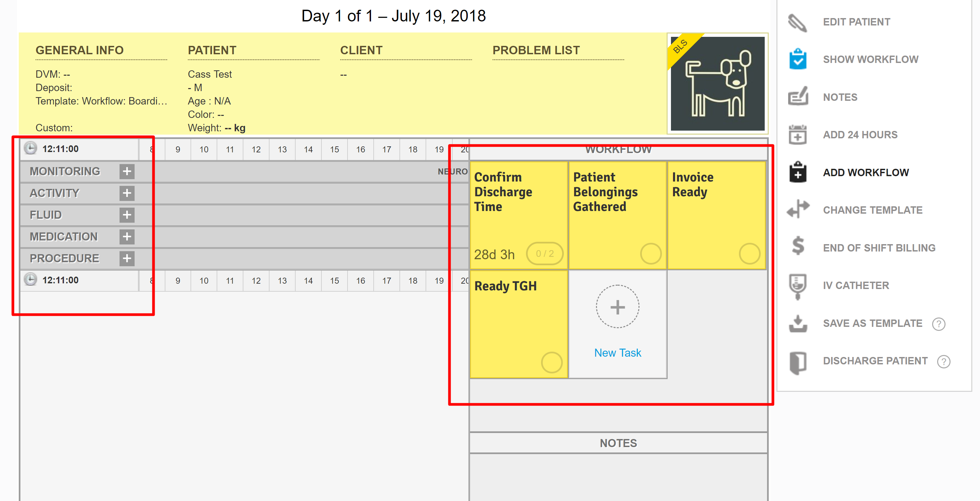Click the New Task link
This screenshot has width=980, height=501.
pos(617,353)
